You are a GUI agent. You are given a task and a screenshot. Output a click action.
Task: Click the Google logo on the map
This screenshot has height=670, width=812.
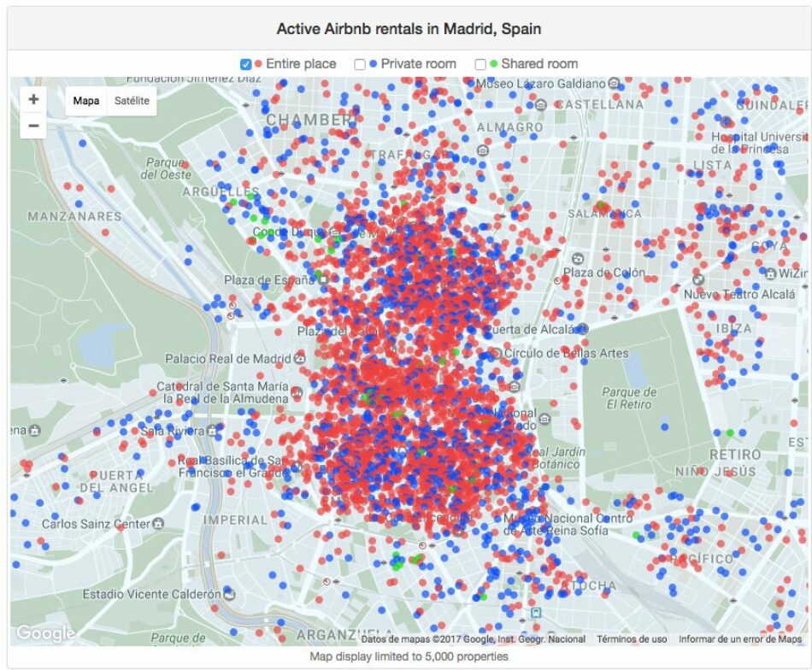point(45,632)
